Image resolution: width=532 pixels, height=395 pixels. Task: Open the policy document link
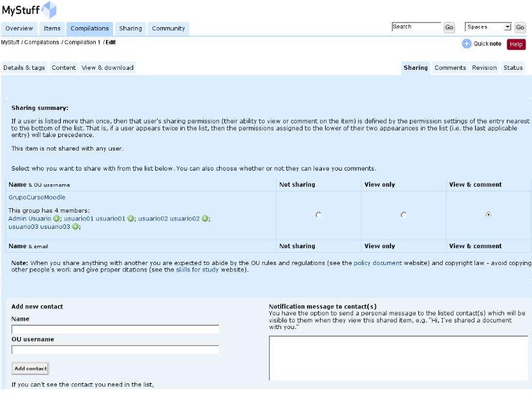click(378, 263)
